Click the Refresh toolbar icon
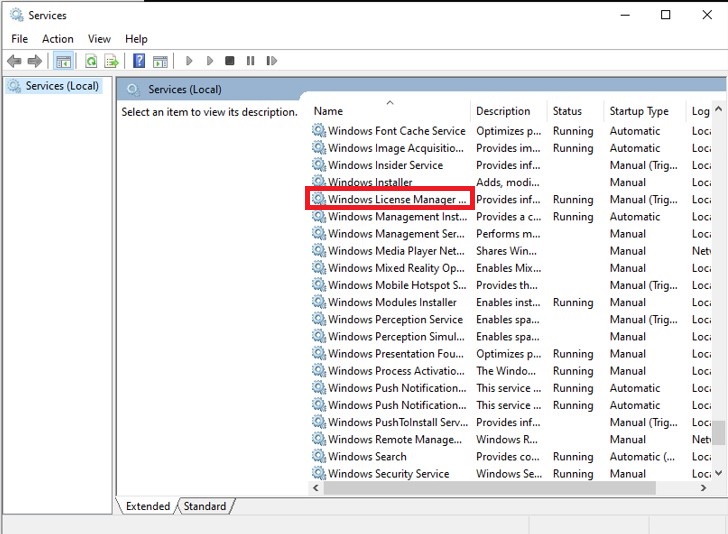Viewport: 728px width, 534px height. coord(91,61)
